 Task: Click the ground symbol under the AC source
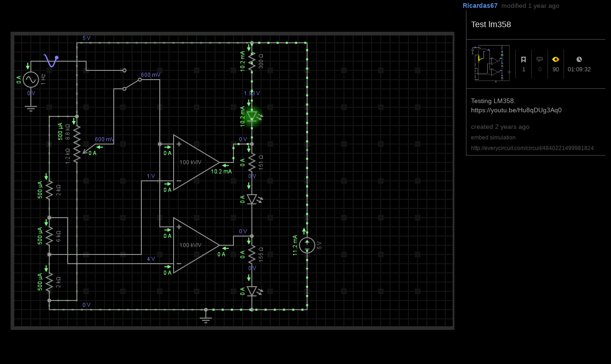[x=31, y=109]
